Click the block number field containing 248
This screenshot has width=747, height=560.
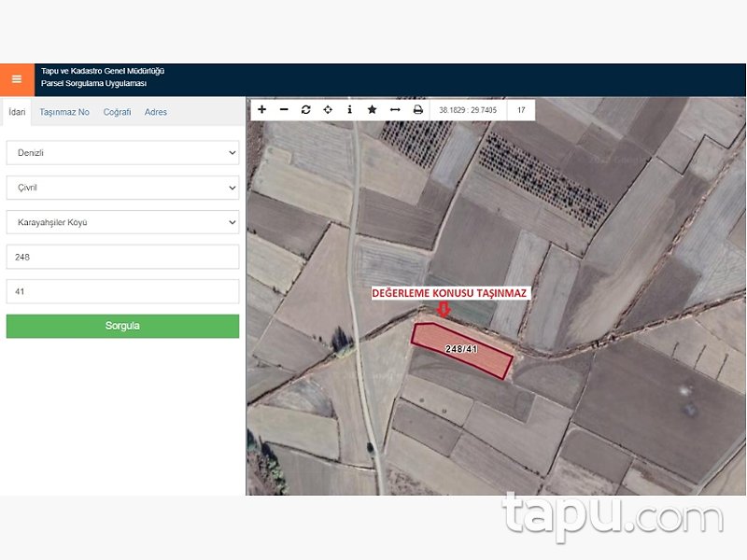click(x=122, y=258)
